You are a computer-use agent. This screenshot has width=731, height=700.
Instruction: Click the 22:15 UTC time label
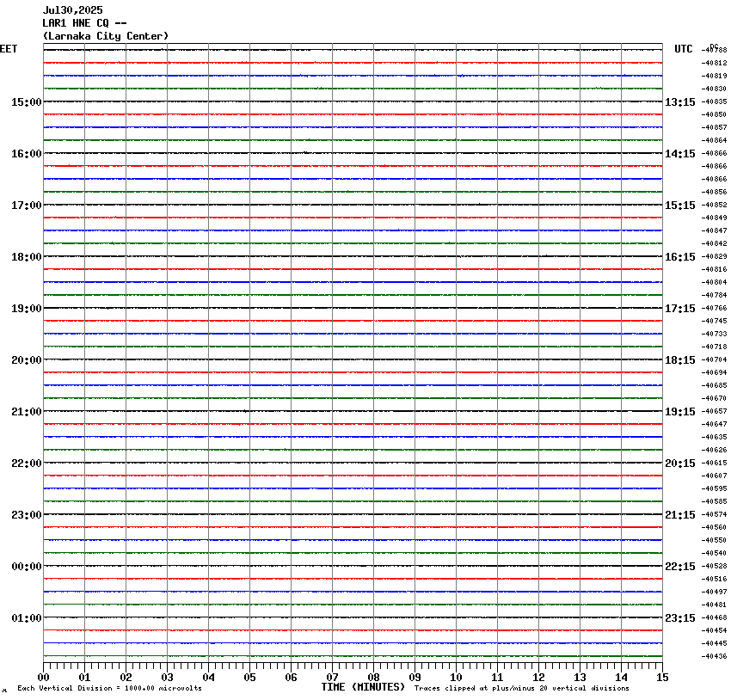[679, 567]
